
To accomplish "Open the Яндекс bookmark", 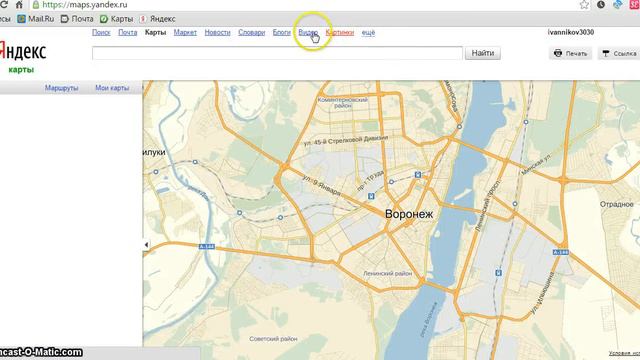I will pyautogui.click(x=158, y=19).
